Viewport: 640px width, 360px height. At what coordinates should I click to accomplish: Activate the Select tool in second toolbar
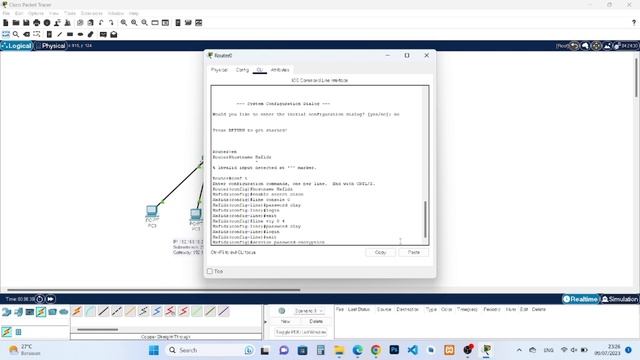click(6, 34)
